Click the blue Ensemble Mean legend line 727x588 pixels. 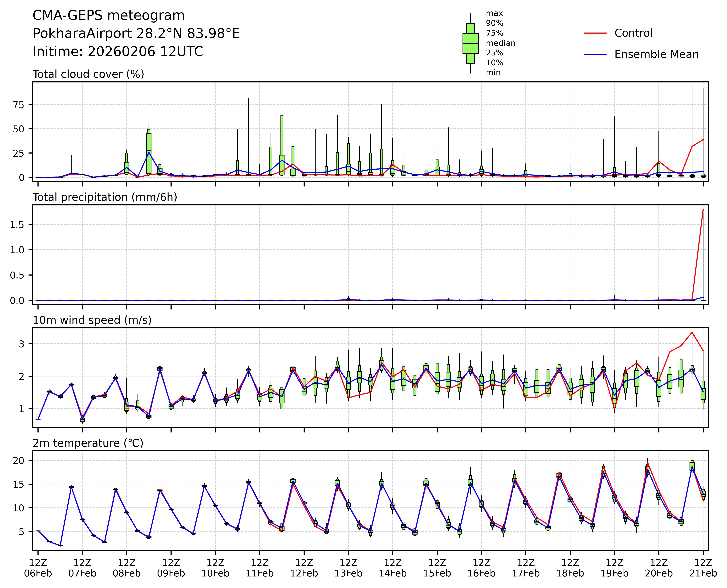coord(595,55)
